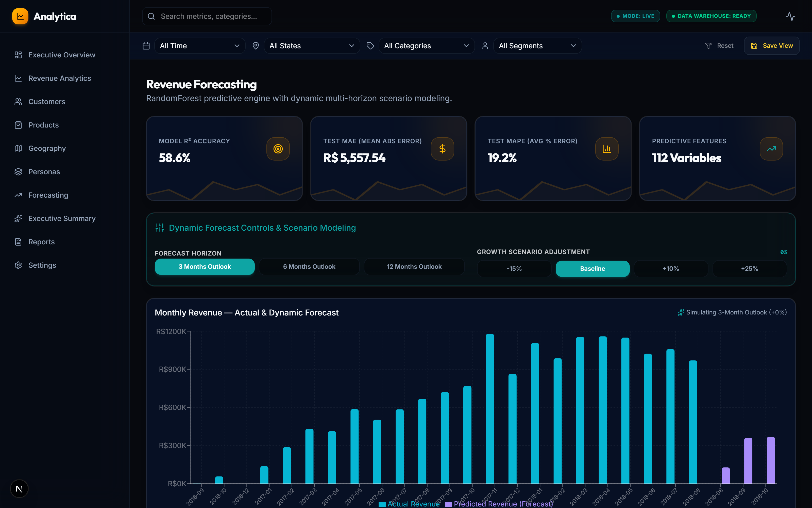Click the 2018-09 predicted revenue bar

pyautogui.click(x=748, y=461)
